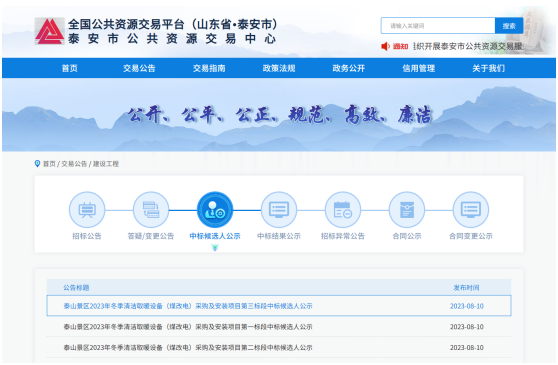Click the 中标候选人公示 text label
This screenshot has width=558, height=365.
coord(215,236)
